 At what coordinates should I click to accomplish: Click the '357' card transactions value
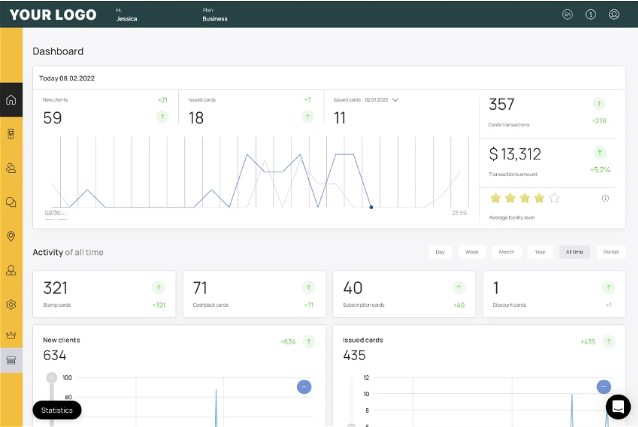(x=501, y=105)
